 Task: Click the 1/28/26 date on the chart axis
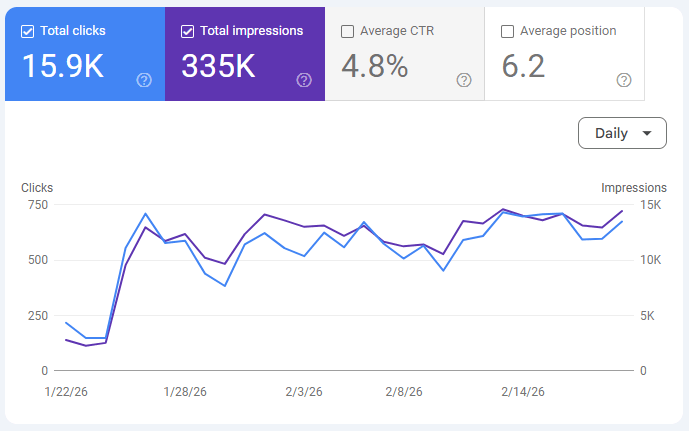click(x=185, y=392)
